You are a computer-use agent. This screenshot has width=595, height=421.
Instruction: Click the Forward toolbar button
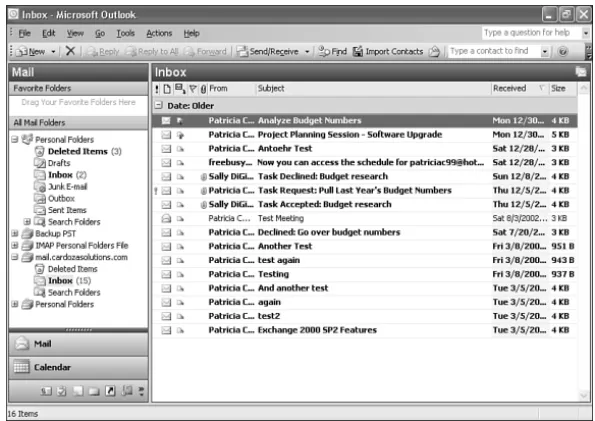(206, 51)
